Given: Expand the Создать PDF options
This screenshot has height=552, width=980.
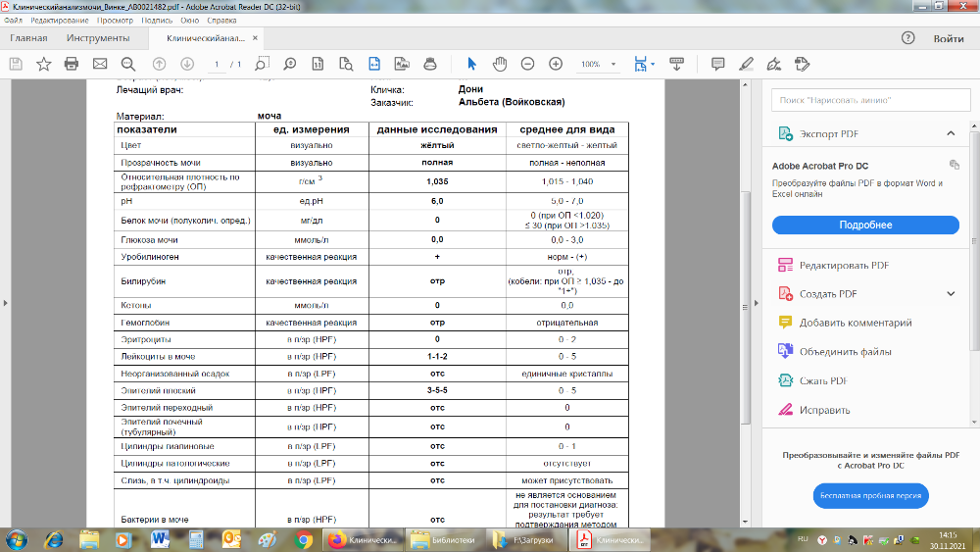Looking at the screenshot, I should tap(950, 293).
